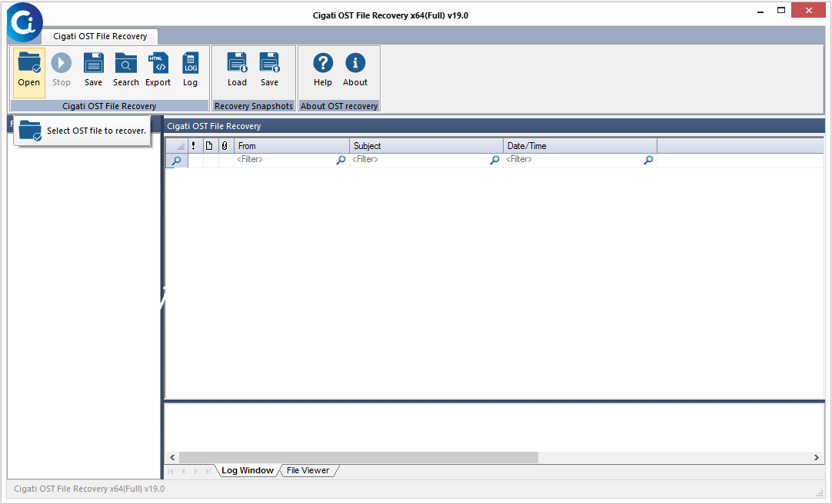Click the horizontal scrollbar right arrow

coord(816,457)
